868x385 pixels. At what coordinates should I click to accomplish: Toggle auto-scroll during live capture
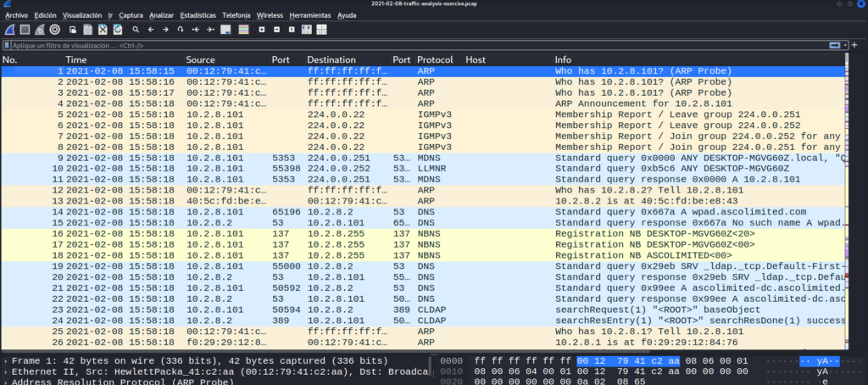pos(225,29)
